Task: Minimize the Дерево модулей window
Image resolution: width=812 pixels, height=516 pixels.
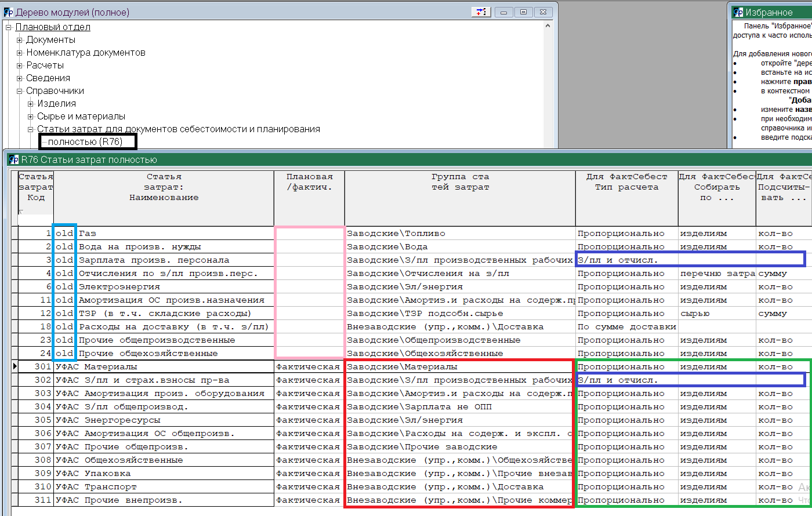Action: click(503, 12)
